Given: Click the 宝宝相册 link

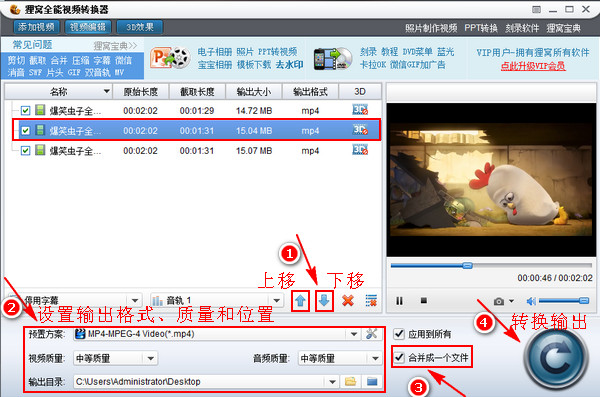Looking at the screenshot, I should coord(215,65).
